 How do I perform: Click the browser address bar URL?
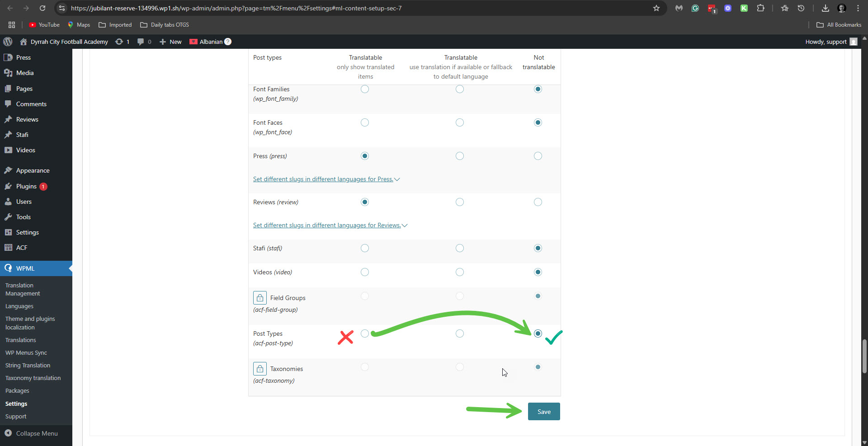[x=236, y=8]
